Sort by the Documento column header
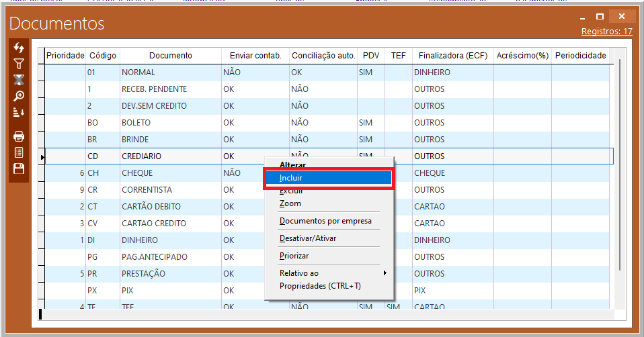644x337 pixels. [x=170, y=56]
